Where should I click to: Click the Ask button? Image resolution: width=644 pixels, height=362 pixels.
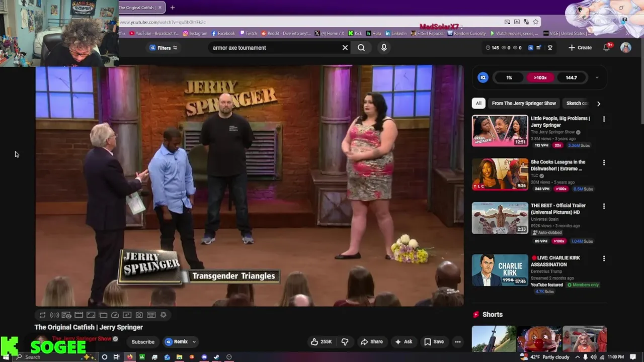[404, 342]
